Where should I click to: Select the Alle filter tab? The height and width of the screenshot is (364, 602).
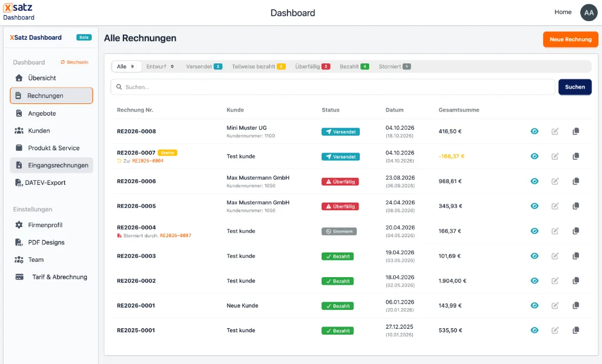click(126, 66)
